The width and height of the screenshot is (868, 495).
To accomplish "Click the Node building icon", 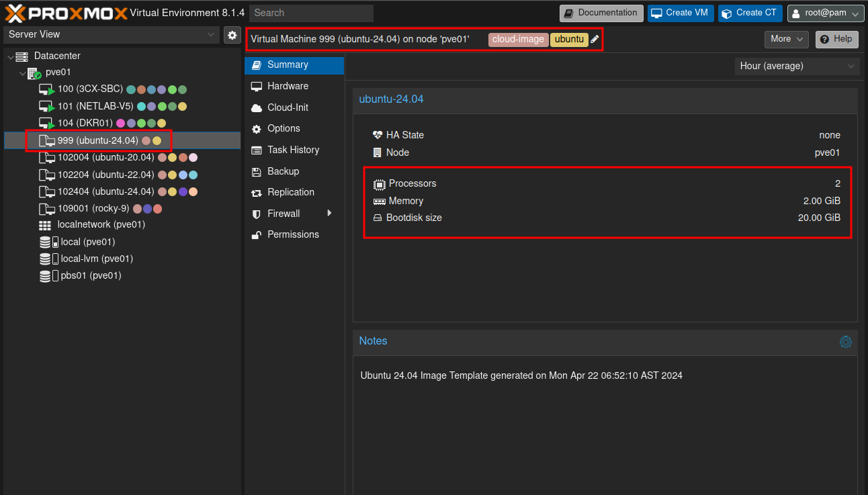I will tap(378, 152).
